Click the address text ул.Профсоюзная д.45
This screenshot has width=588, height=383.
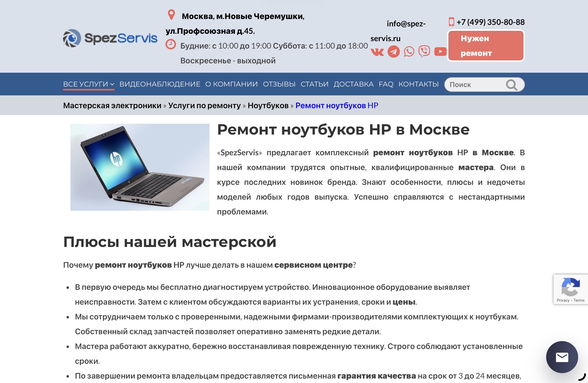210,31
